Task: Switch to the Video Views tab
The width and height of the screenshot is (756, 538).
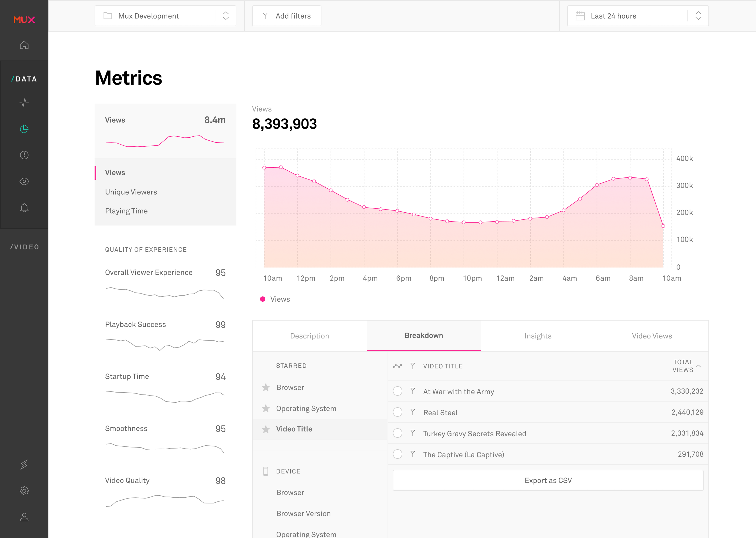Action: [652, 336]
